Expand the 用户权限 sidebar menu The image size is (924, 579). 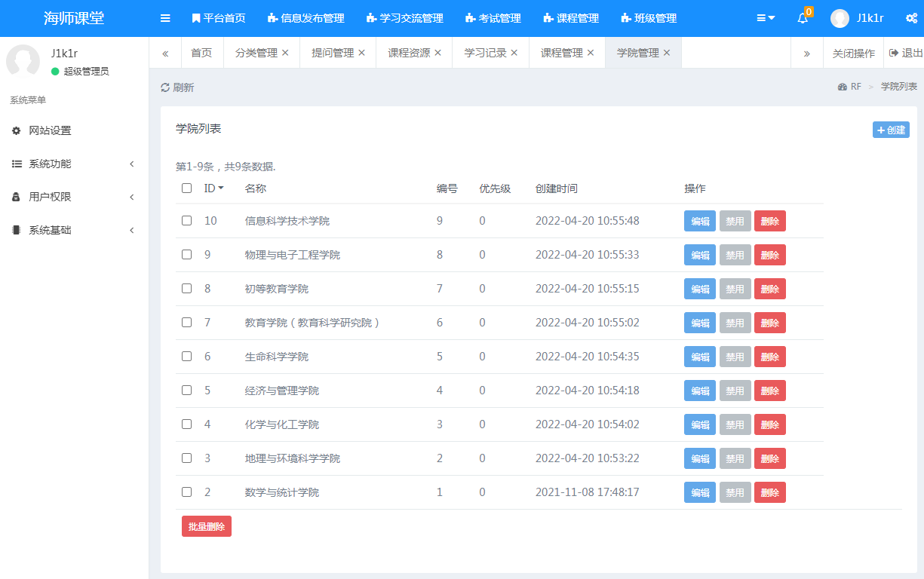point(74,197)
